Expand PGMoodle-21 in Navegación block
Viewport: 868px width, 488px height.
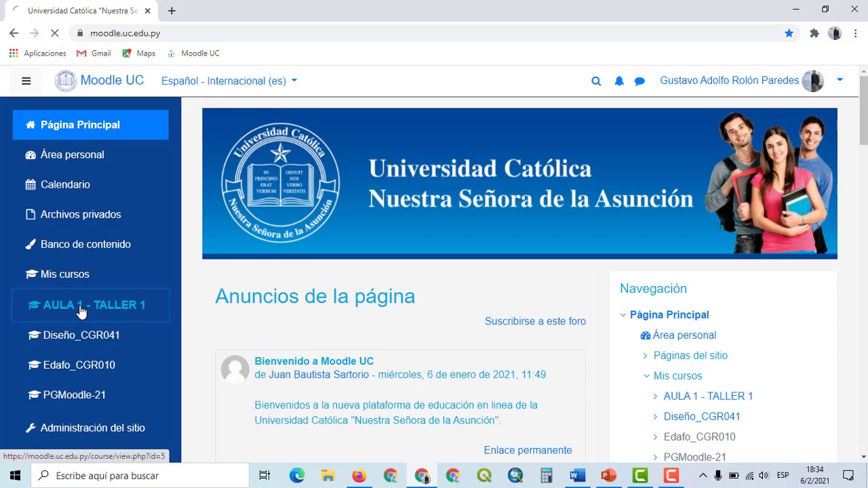[x=655, y=457]
